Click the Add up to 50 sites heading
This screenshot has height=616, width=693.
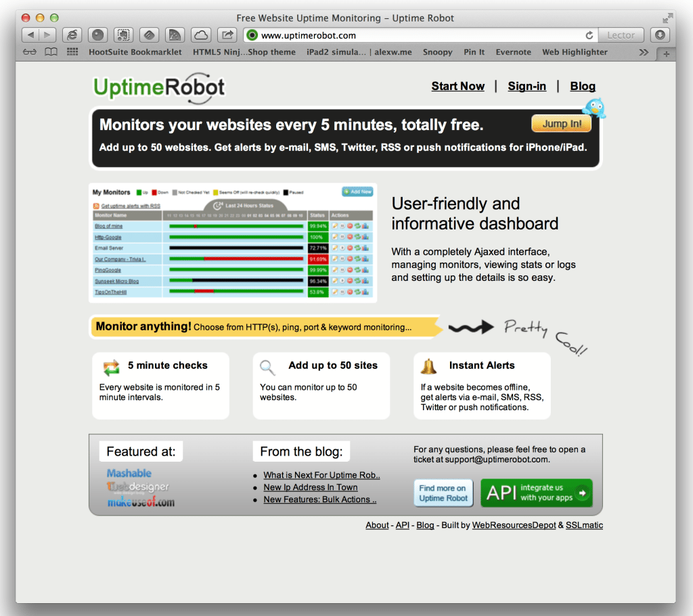(x=333, y=366)
